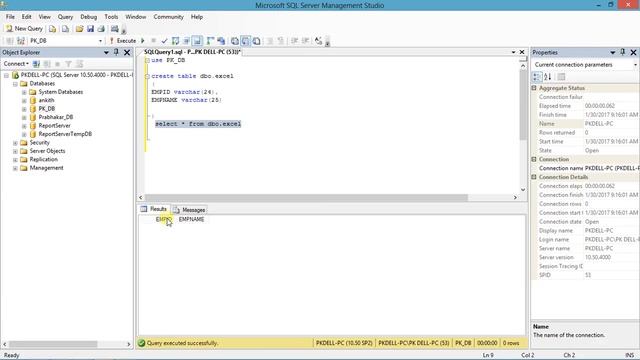The height and width of the screenshot is (360, 640).
Task: Switch to the Messages tab
Action: coord(189,210)
